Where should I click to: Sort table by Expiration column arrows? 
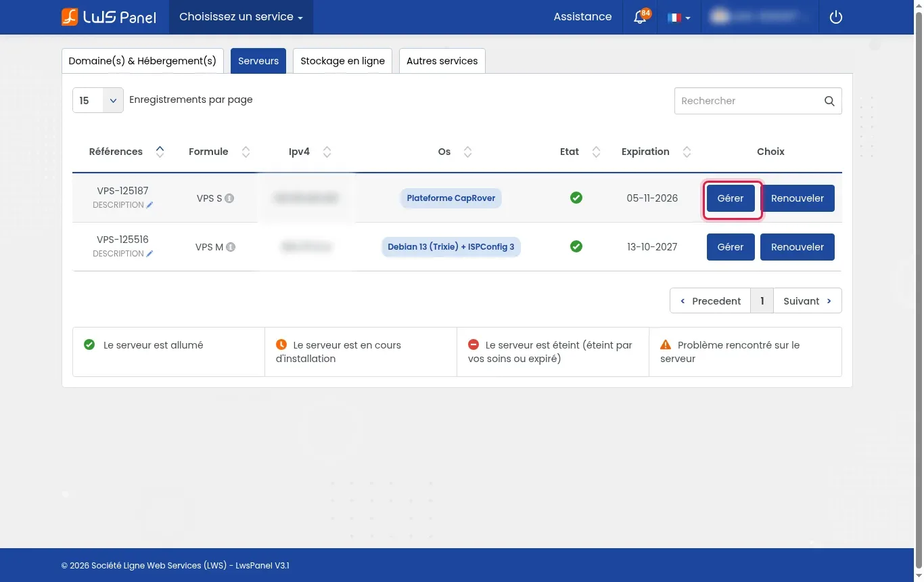[687, 152]
